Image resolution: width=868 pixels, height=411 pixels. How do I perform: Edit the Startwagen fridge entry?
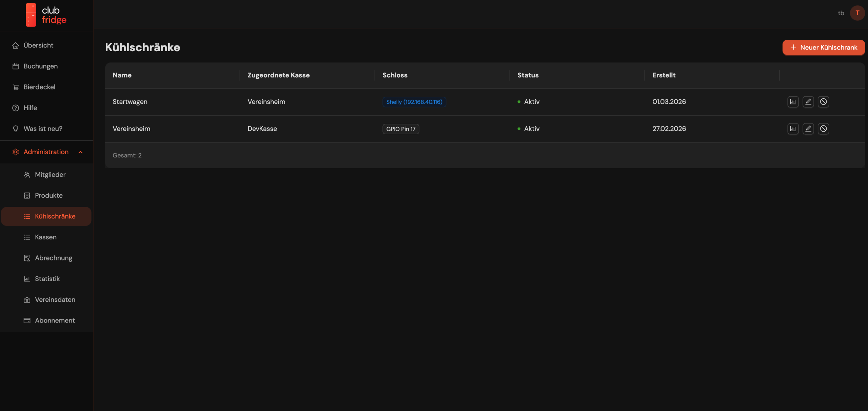(x=808, y=102)
